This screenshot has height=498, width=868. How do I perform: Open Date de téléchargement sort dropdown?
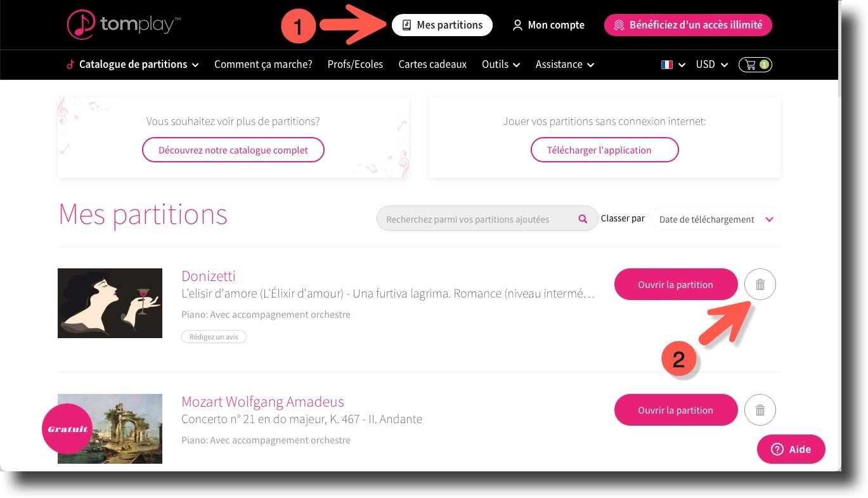pos(716,219)
